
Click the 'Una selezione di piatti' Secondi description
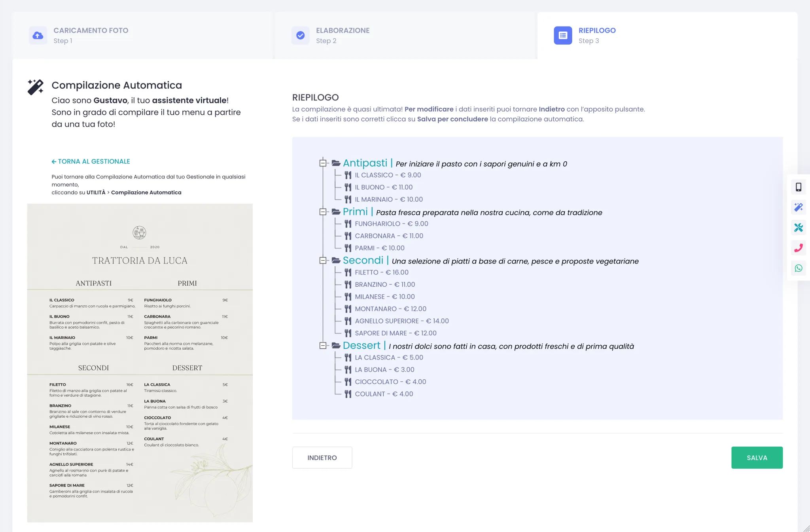point(515,261)
